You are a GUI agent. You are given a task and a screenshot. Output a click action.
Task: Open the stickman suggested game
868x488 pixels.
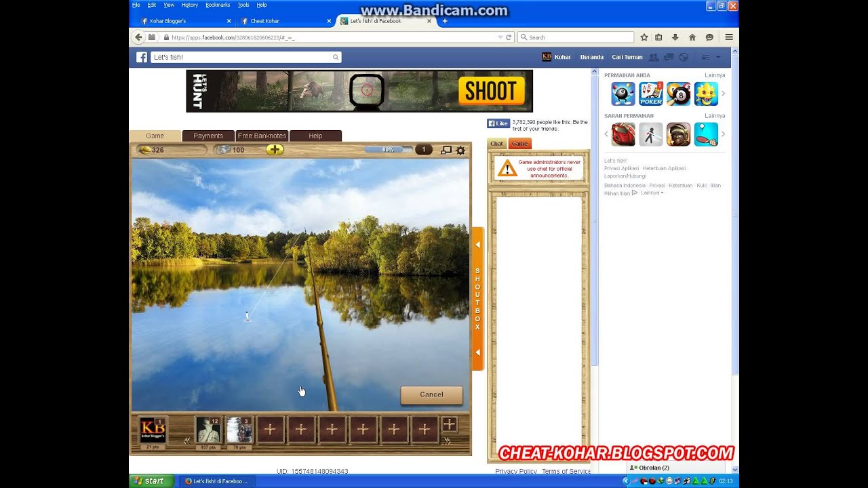pos(651,134)
